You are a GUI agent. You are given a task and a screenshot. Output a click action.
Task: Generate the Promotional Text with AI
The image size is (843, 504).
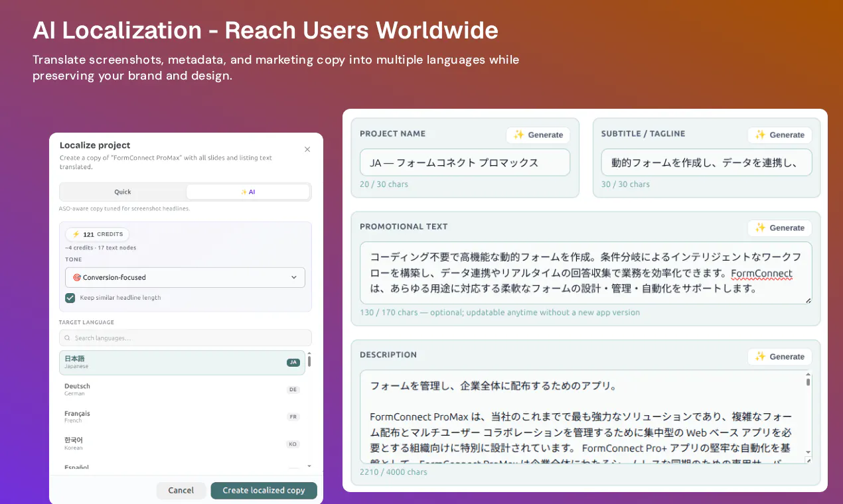click(779, 227)
